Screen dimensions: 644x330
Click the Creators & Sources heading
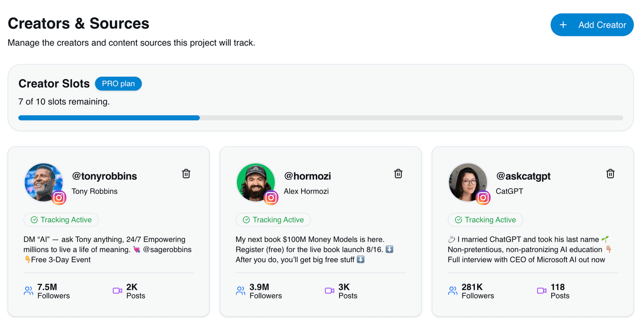click(x=78, y=24)
